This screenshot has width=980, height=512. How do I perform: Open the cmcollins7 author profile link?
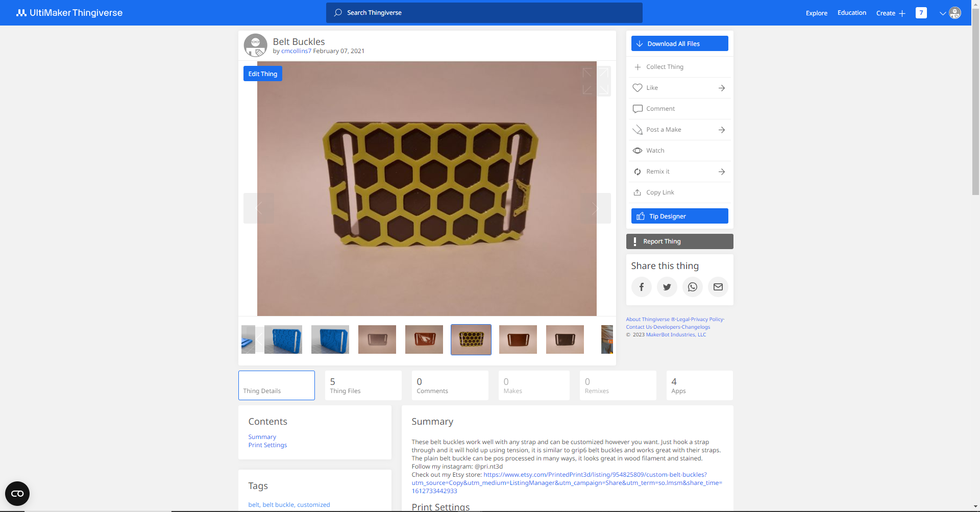tap(296, 51)
